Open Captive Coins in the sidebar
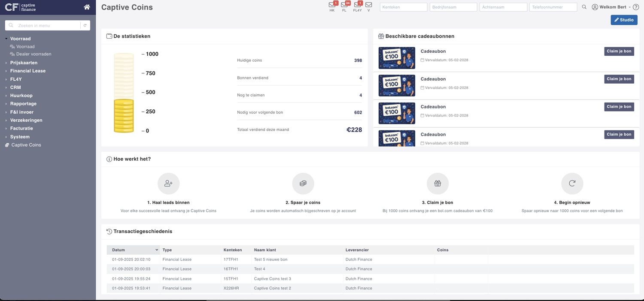Viewport: 644px width, 301px height. (x=26, y=145)
